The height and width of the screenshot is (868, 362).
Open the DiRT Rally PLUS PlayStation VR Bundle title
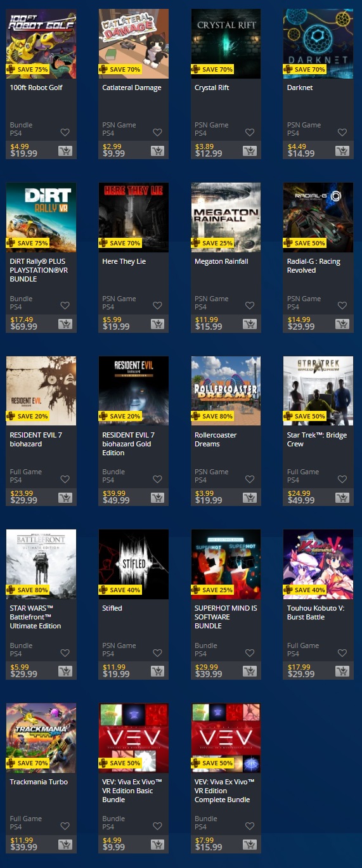coord(37,270)
